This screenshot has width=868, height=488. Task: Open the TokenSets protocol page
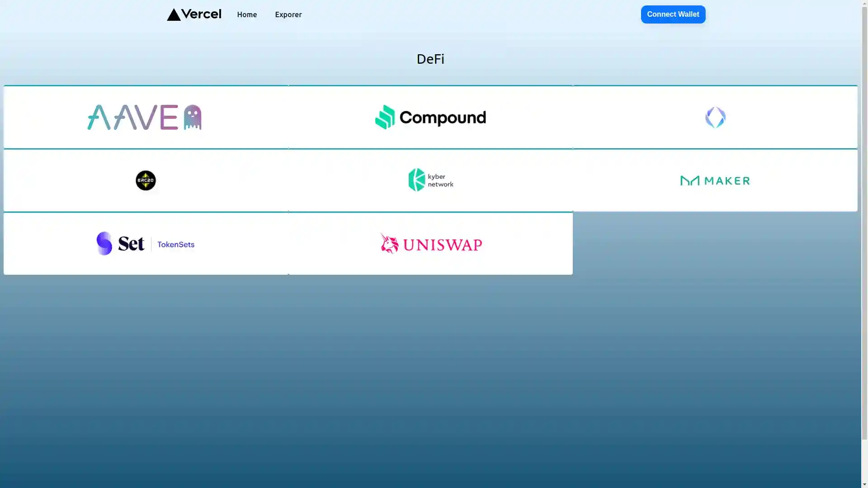pyautogui.click(x=146, y=244)
